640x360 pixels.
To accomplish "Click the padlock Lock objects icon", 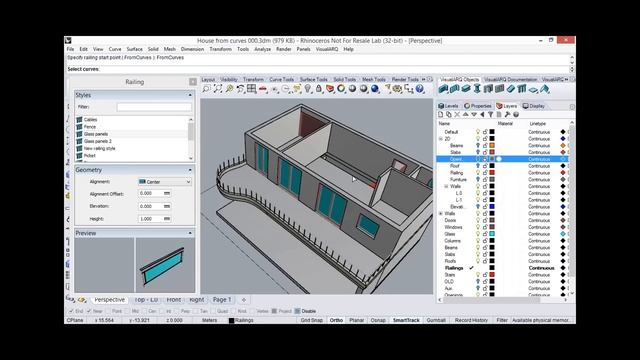I will pyautogui.click(x=319, y=89).
